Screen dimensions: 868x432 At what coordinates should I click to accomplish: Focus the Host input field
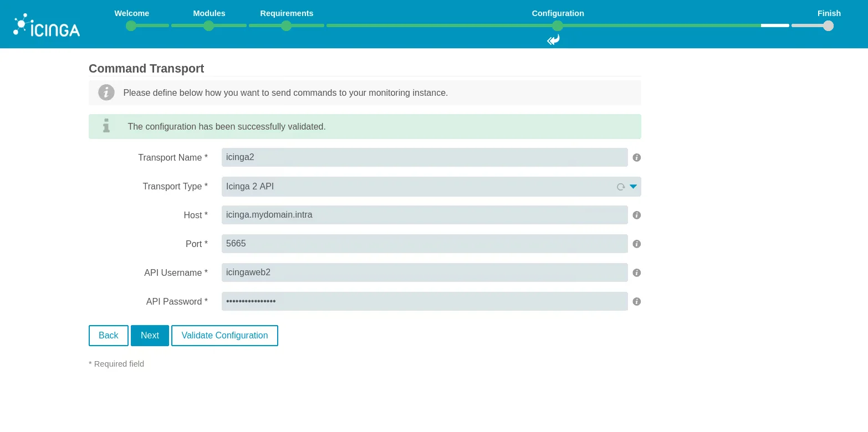[x=424, y=215]
